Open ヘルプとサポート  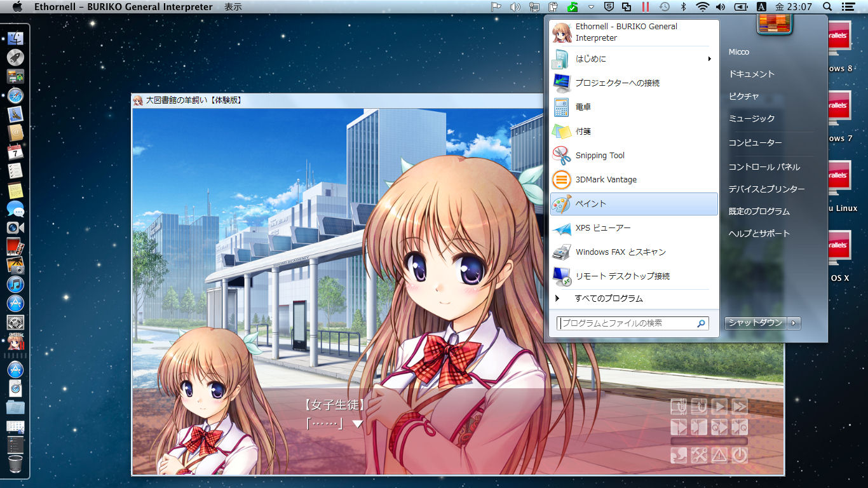tap(759, 234)
